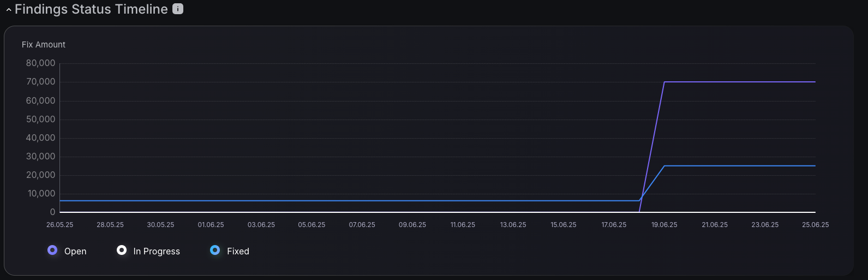Click the 28.05.25 date label

110,225
